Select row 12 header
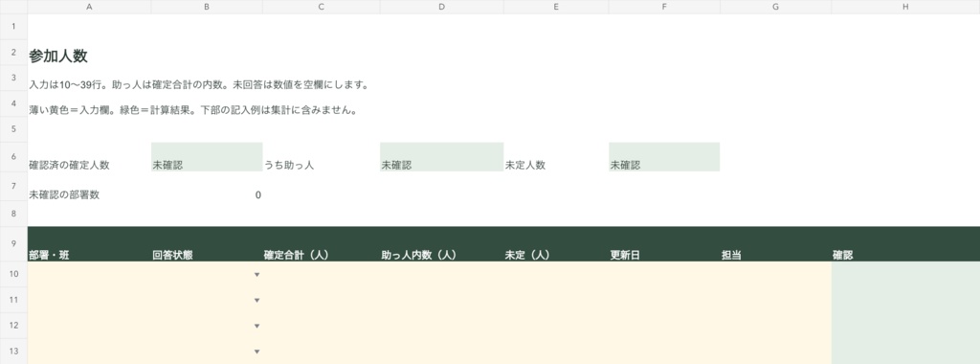This screenshot has height=364, width=980. [x=13, y=326]
